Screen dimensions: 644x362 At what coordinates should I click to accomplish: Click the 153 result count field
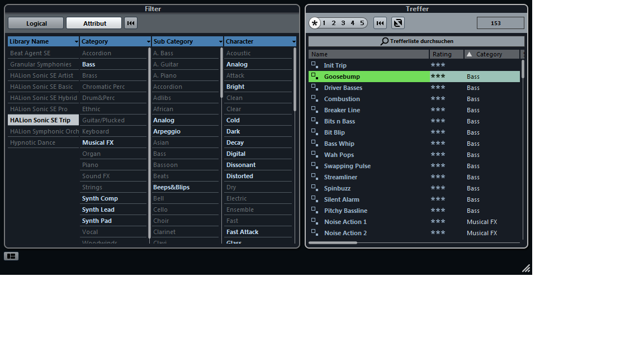point(500,23)
